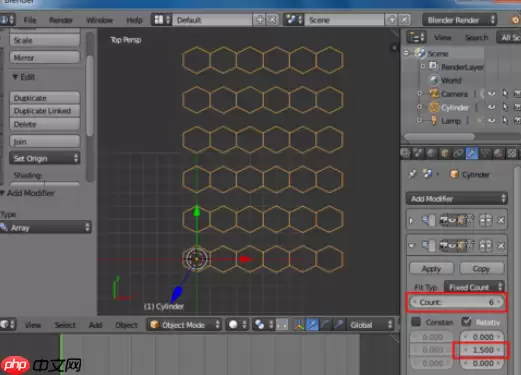Click the Copy modifier button
This screenshot has height=375, width=521.
(481, 268)
